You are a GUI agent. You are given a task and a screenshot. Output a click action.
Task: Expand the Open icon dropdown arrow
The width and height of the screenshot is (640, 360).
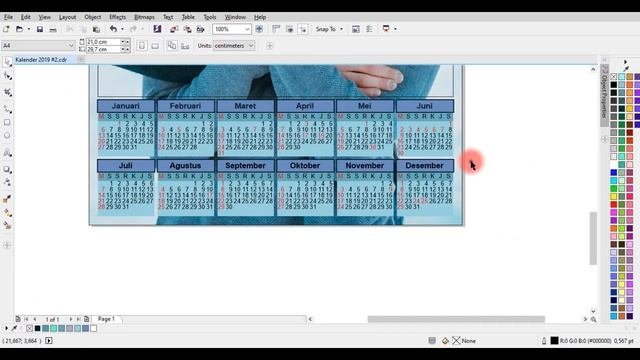click(29, 29)
